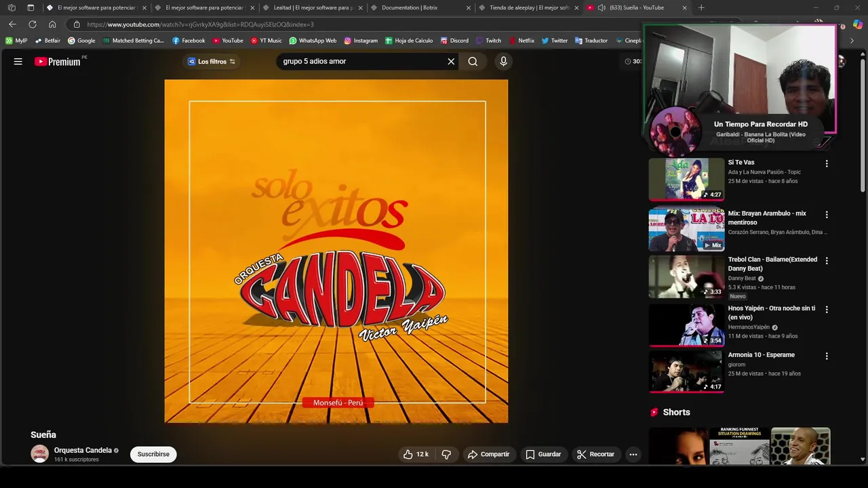Switch to the Tienda de aleeplay tab
Screen dimensions: 868x488
(529, 7)
